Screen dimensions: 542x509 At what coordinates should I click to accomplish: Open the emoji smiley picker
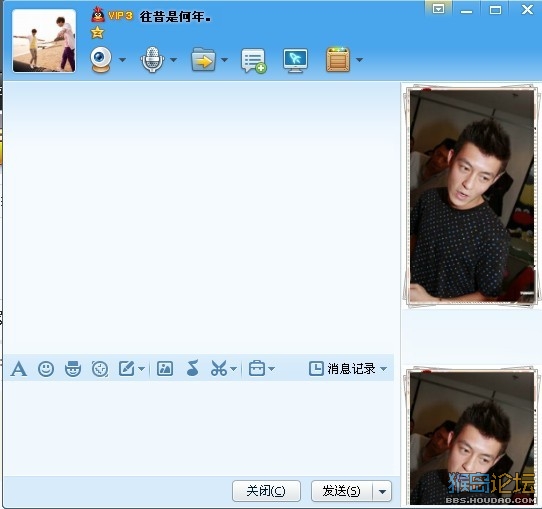click(46, 369)
